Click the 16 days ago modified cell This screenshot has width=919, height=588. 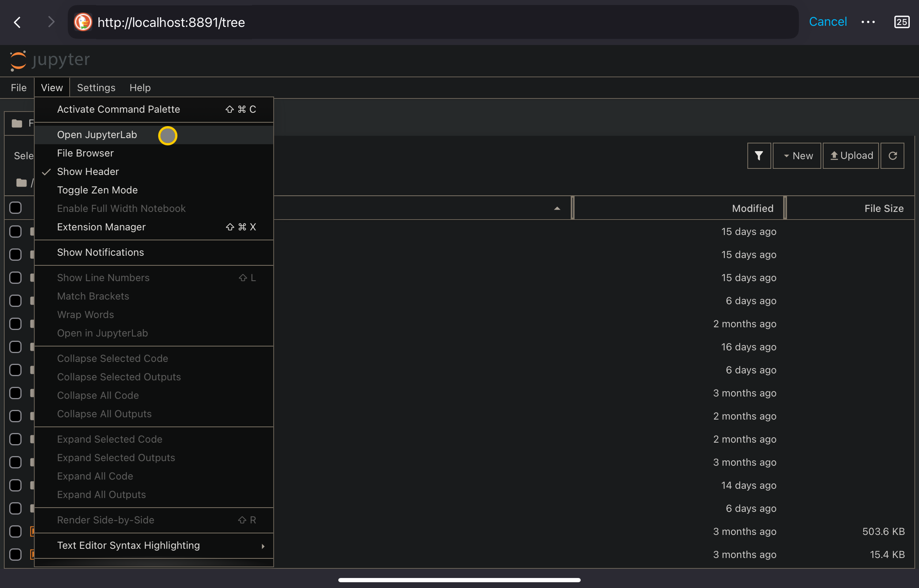point(749,347)
